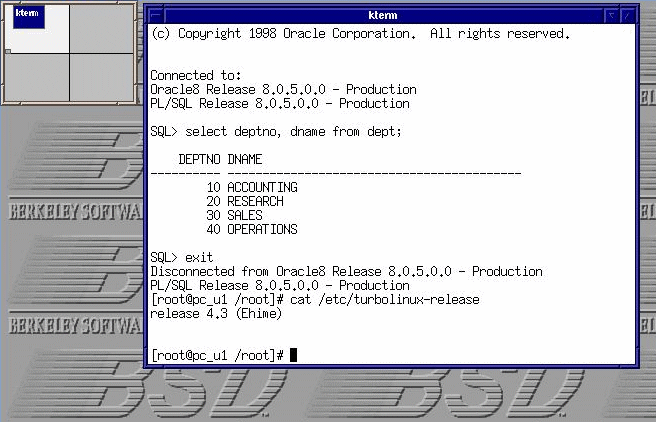Open the kterm window menu button

click(x=156, y=15)
